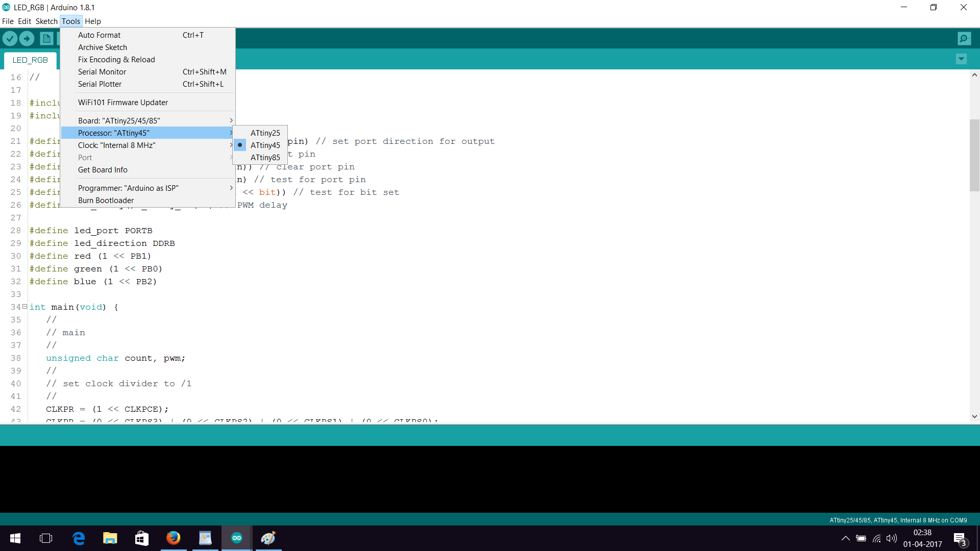The image size is (980, 551).
Task: Click the Arduino IDE taskbar icon
Action: click(x=237, y=538)
